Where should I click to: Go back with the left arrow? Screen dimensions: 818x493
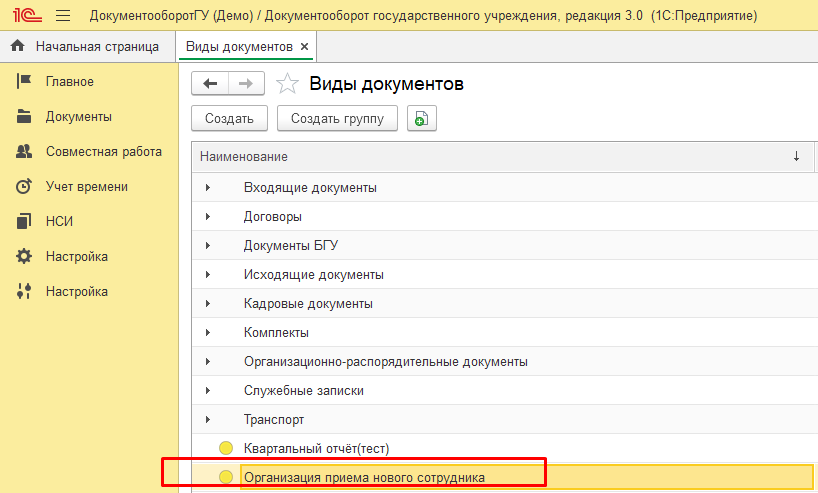coord(210,83)
